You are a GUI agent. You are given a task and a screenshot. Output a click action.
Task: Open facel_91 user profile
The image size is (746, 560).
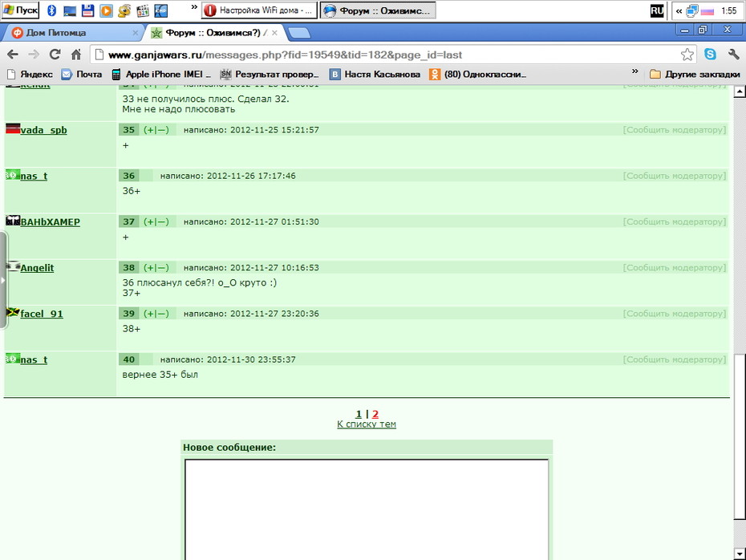[42, 314]
